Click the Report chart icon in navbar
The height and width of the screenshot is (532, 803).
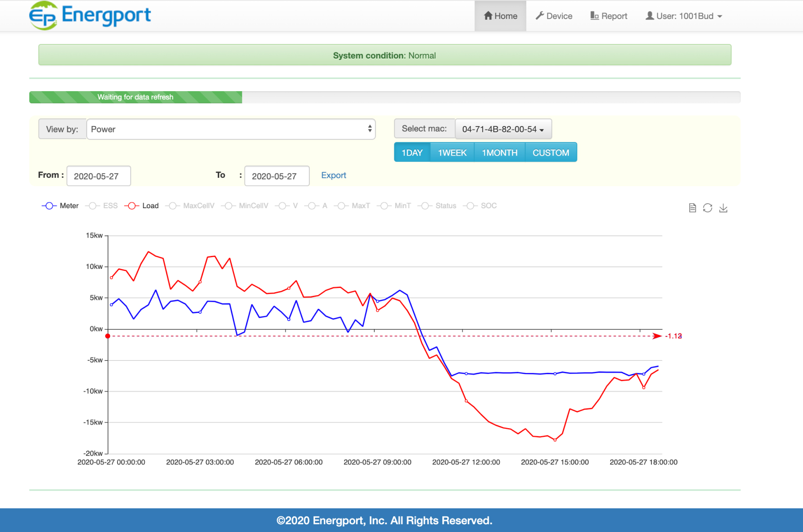(594, 16)
